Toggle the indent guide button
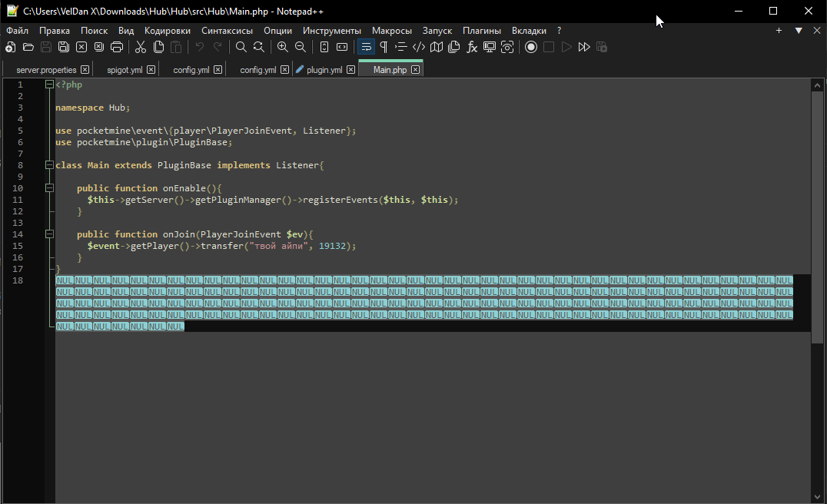The image size is (827, 504). [400, 47]
